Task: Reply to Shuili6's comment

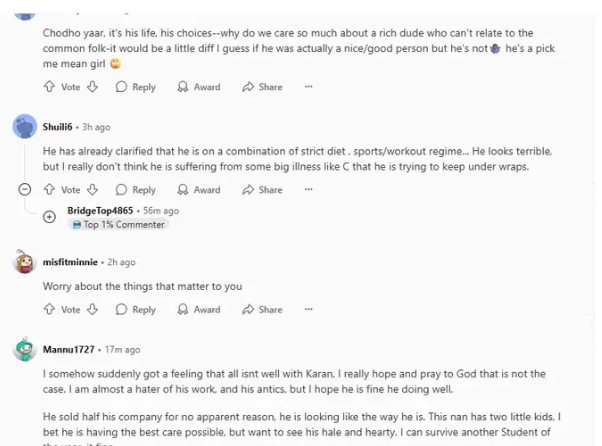Action: click(x=136, y=189)
